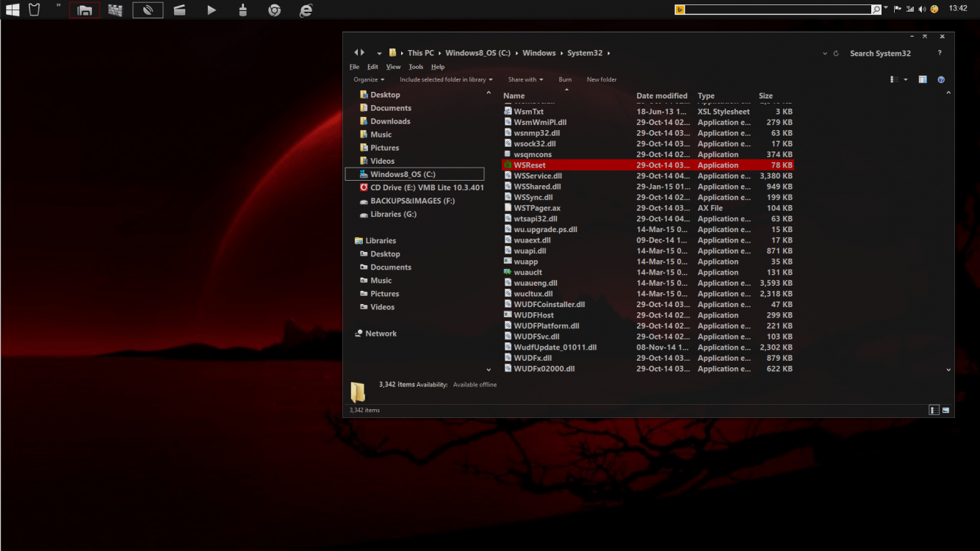Click the Burn button
This screenshot has height=551, width=980.
(x=565, y=79)
